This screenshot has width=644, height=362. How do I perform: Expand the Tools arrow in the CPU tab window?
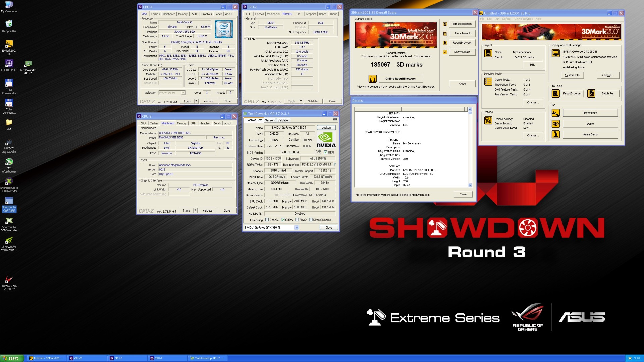pyautogui.click(x=196, y=101)
